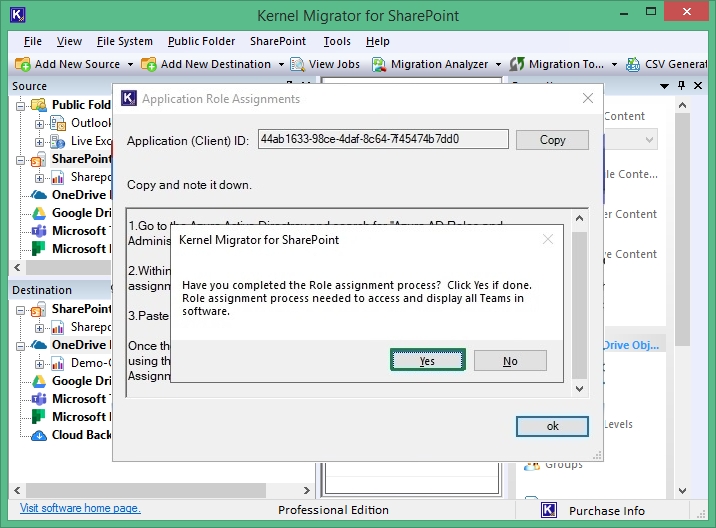This screenshot has width=716, height=528.
Task: Open the File System menu
Action: point(125,42)
